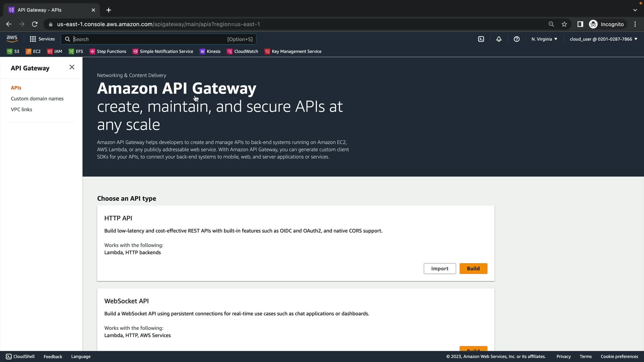Click the help question mark icon
Image resolution: width=644 pixels, height=362 pixels.
(x=517, y=39)
